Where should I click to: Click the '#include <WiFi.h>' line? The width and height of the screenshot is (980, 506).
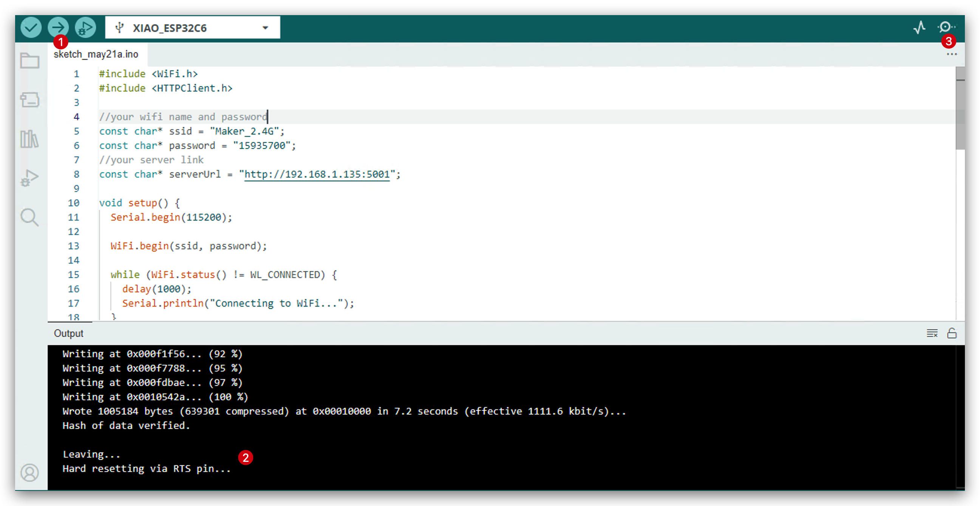coord(148,74)
